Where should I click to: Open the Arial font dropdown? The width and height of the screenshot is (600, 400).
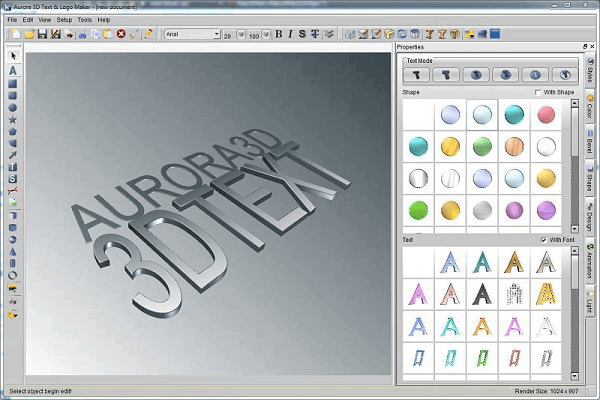point(217,34)
